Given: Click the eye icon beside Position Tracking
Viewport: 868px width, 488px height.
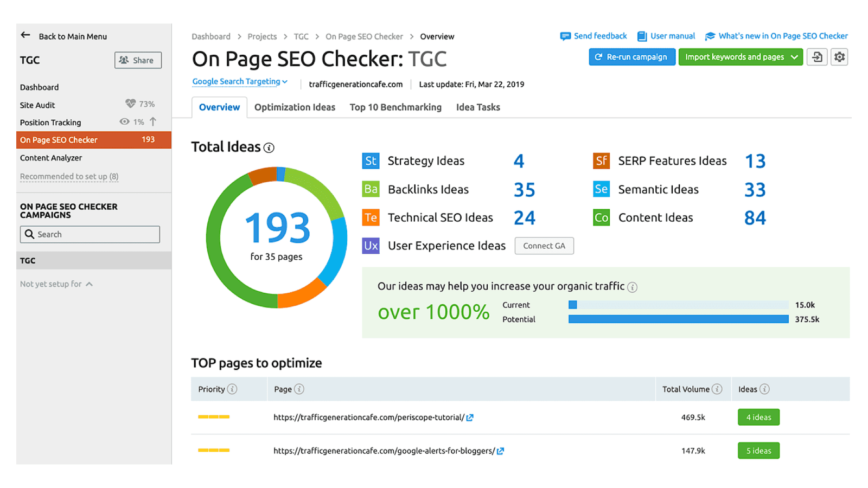Looking at the screenshot, I should click(x=124, y=122).
